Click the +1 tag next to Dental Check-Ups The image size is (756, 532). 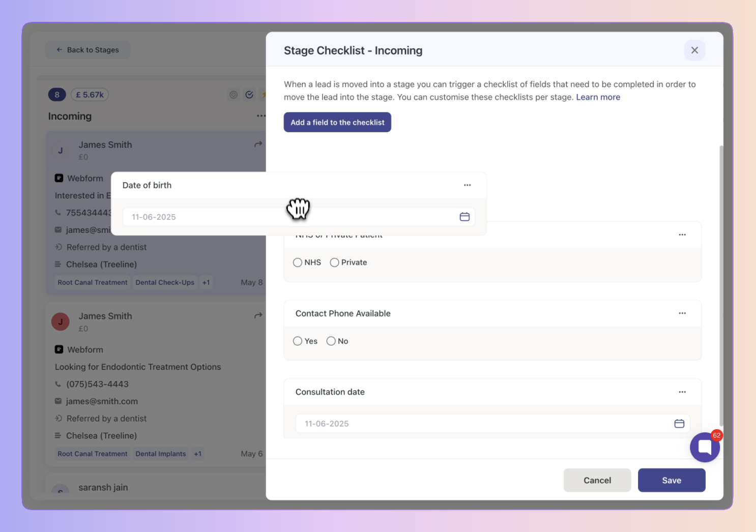point(206,282)
